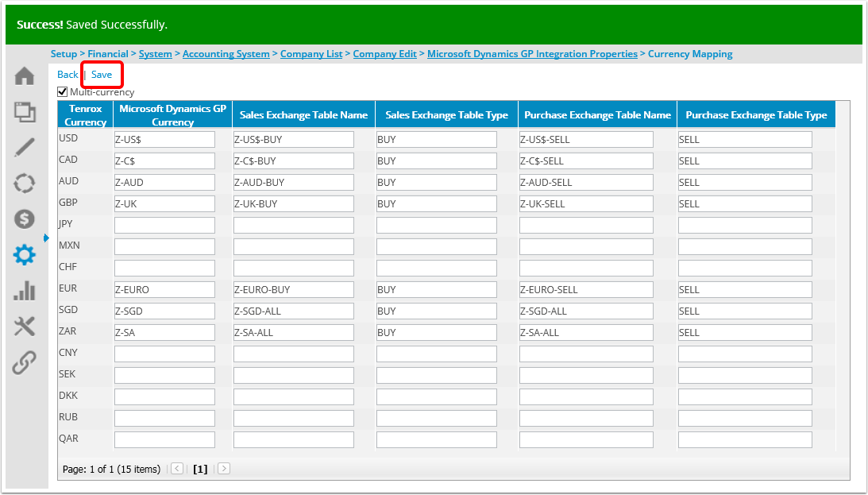Click Z-SA GP Currency field
This screenshot has height=495, width=868.
click(x=164, y=332)
